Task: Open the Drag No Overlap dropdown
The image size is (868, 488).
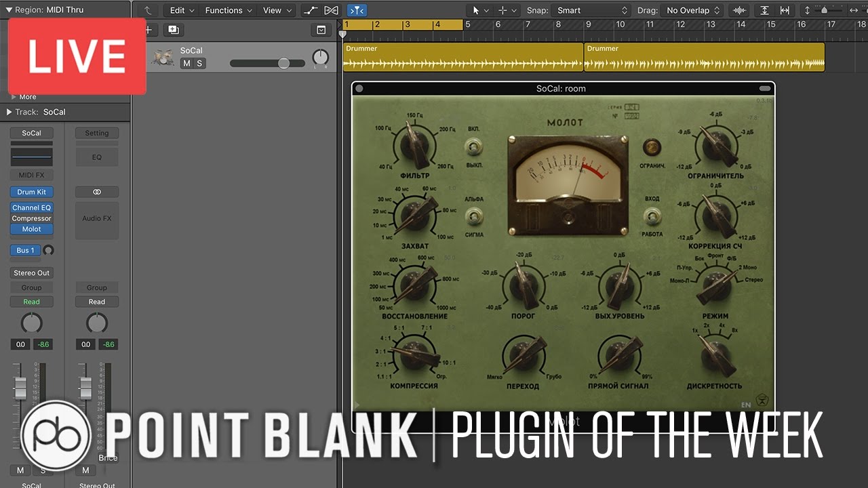Action: pos(693,10)
